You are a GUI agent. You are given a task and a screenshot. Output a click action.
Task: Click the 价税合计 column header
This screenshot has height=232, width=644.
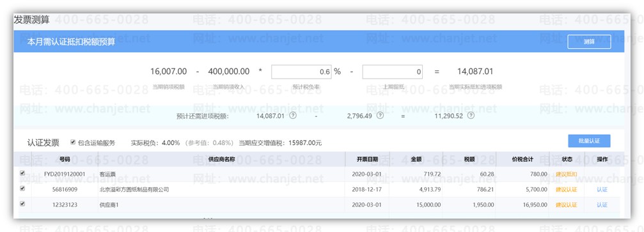[x=522, y=159]
